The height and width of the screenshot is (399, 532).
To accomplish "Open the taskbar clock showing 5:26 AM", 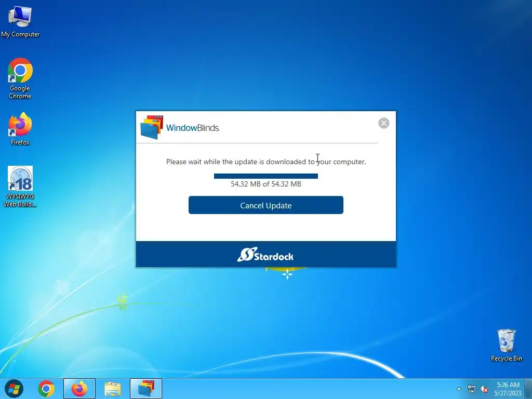I will coord(508,389).
